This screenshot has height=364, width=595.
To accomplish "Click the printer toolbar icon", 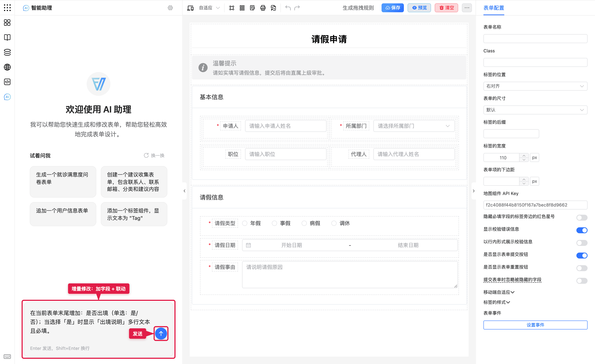I will coord(263,8).
